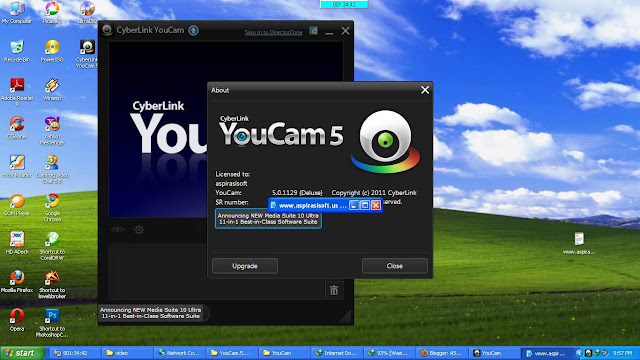Launch the Camfrog Video Chat shortcut
This screenshot has height=360, width=640.
(x=52, y=169)
